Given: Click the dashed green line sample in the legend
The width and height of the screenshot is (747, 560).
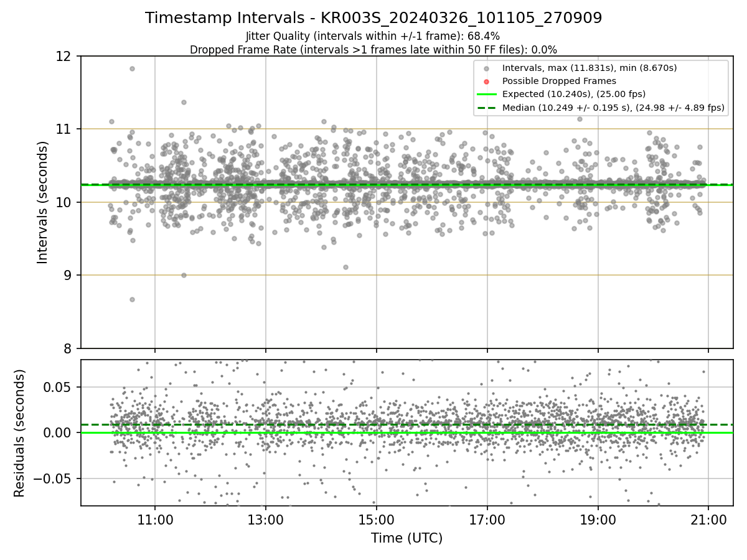Looking at the screenshot, I should coord(486,108).
